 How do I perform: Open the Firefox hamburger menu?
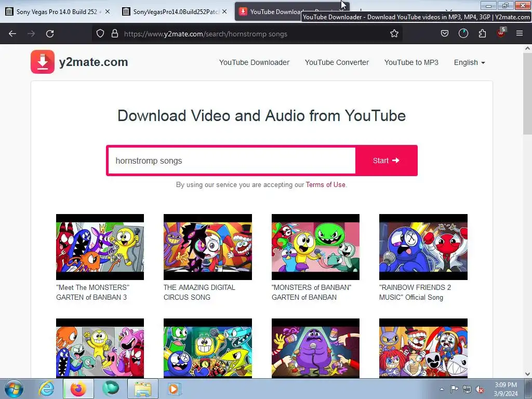[519, 34]
